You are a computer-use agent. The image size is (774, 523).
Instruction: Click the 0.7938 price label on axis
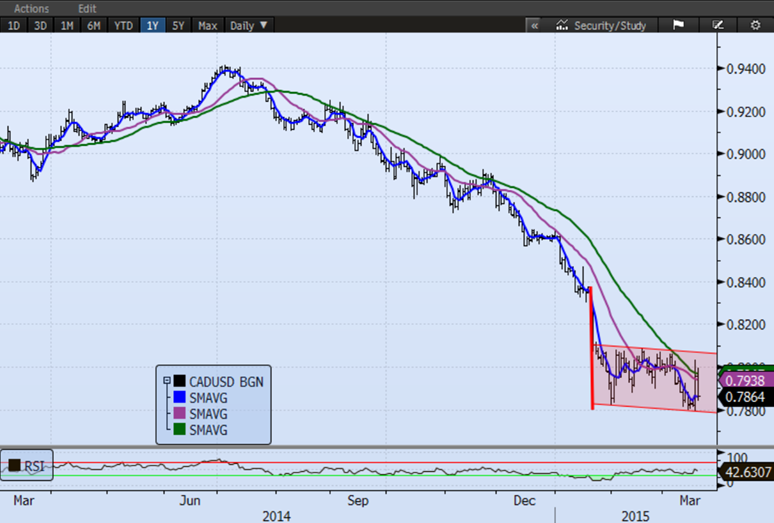coord(744,380)
